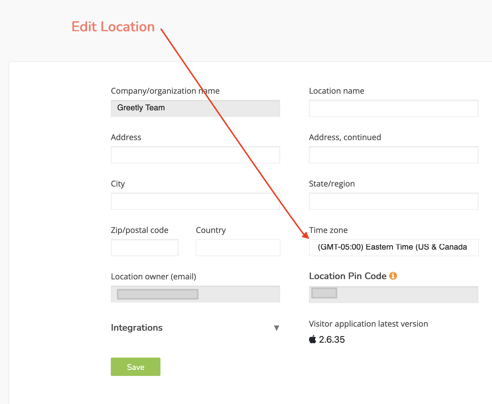Screen dimensions: 492x404
Task: Click the version number 2.6.35
Action: [332, 340]
